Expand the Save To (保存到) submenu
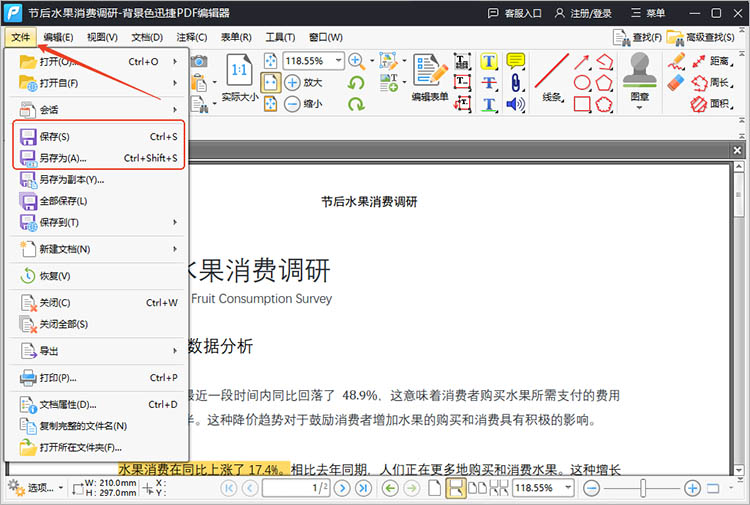Viewport: 750px width, 505px height. click(175, 222)
